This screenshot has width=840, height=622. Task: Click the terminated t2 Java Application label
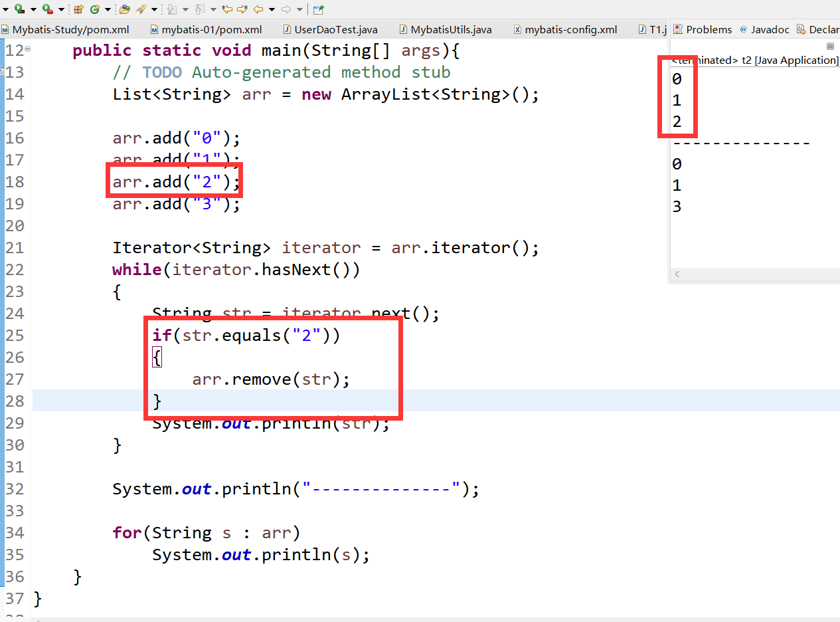[x=756, y=60]
